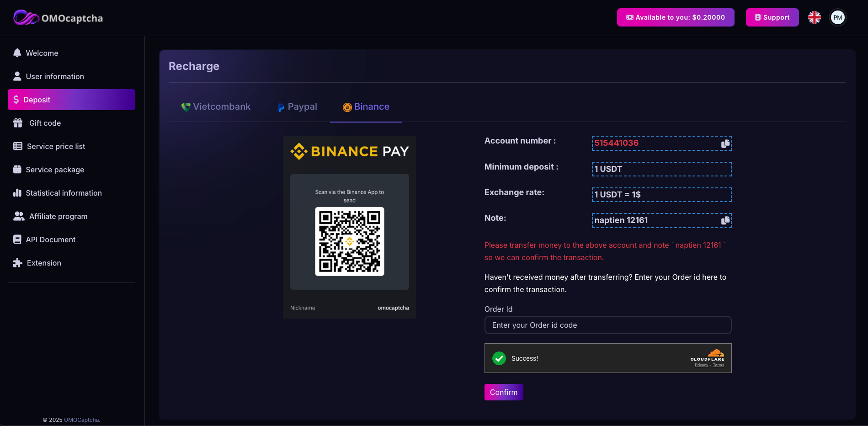Click the Statistical information chart icon

17,192
